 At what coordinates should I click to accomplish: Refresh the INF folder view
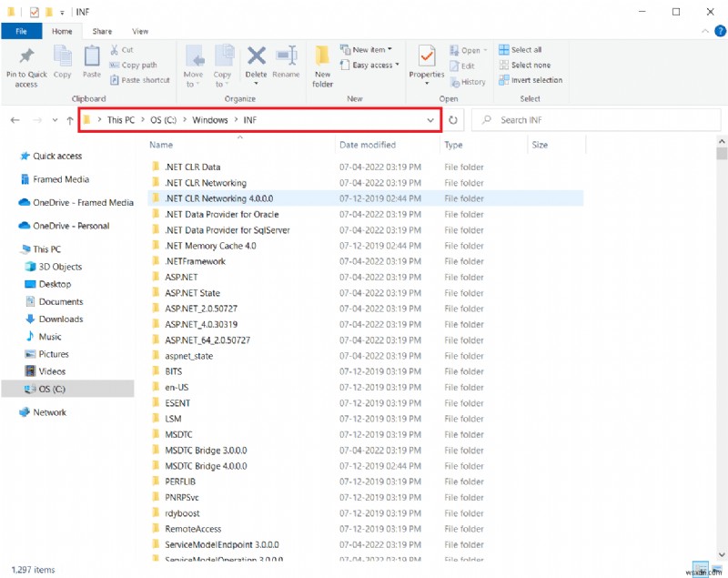tap(453, 120)
